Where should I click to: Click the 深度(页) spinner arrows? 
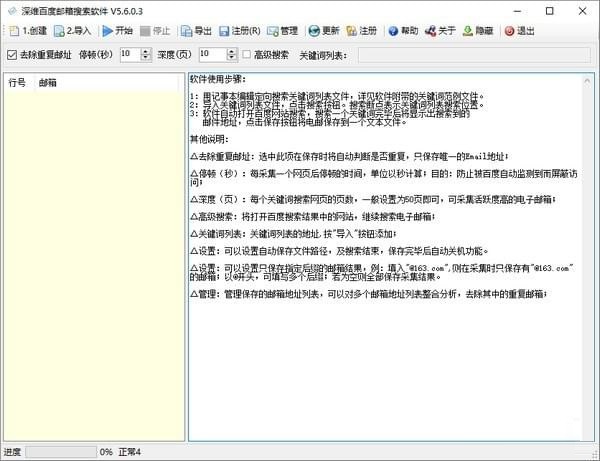pos(230,54)
